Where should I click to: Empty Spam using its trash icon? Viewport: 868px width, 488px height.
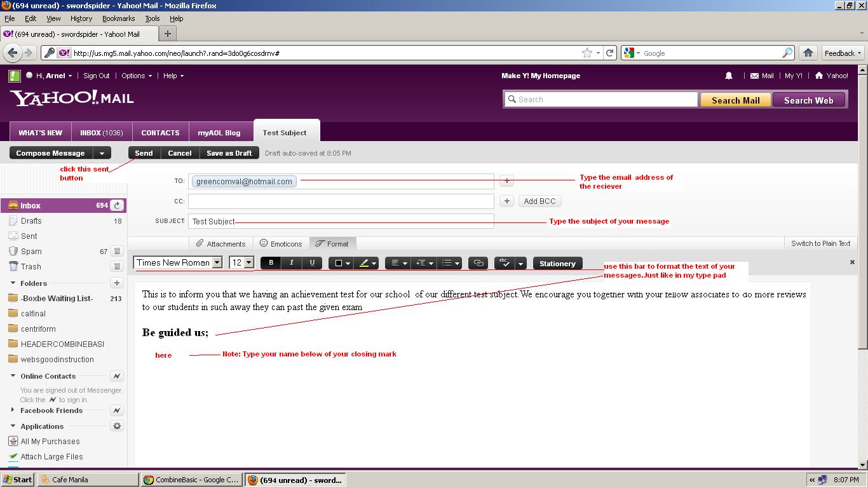[x=117, y=251]
